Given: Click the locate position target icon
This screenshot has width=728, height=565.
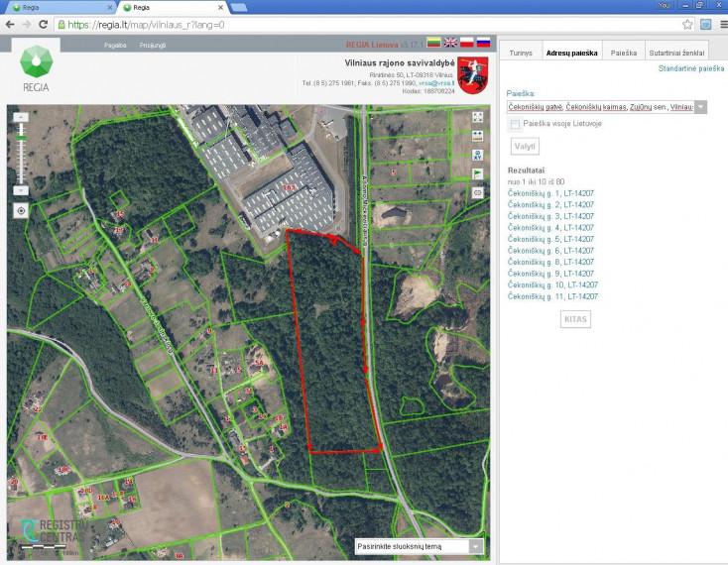Looking at the screenshot, I should click(21, 211).
